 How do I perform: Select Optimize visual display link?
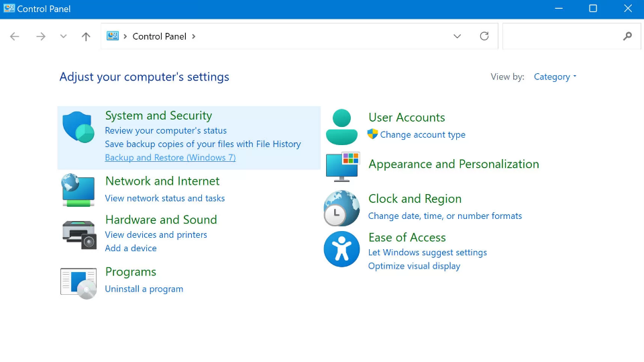coord(414,266)
